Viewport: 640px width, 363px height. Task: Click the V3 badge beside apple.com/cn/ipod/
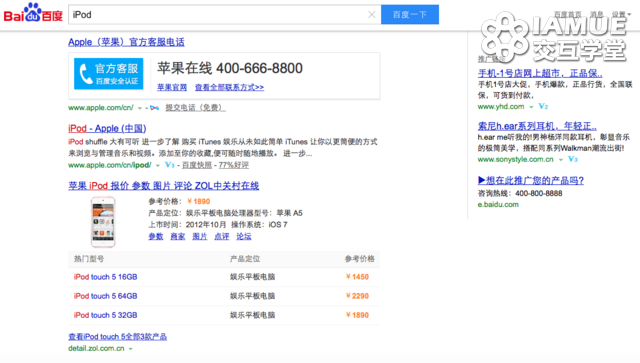coord(170,165)
